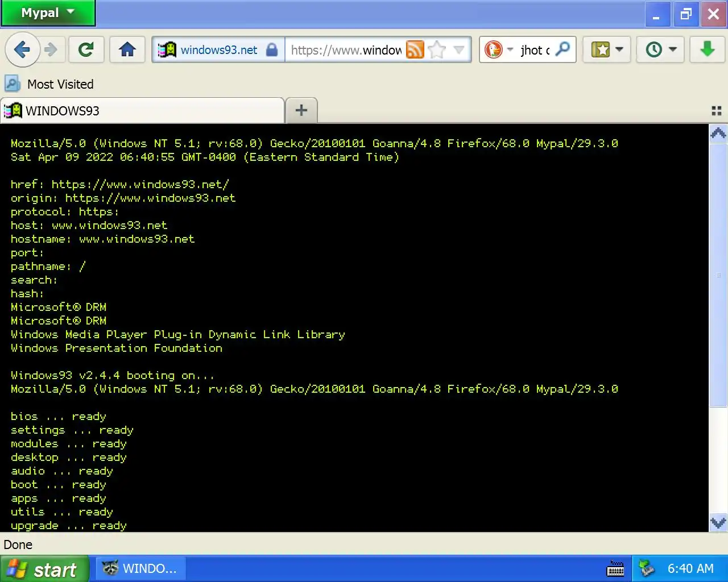Viewport: 728px width, 582px height.
Task: Open the Mypal application menu
Action: tap(48, 13)
